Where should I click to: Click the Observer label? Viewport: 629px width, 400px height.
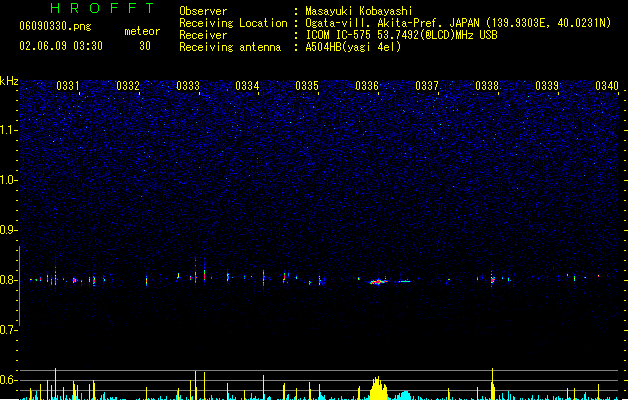pos(203,11)
